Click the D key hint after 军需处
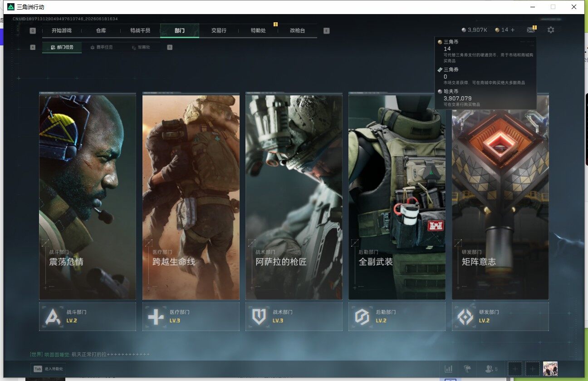This screenshot has height=381, width=588. pyautogui.click(x=170, y=47)
